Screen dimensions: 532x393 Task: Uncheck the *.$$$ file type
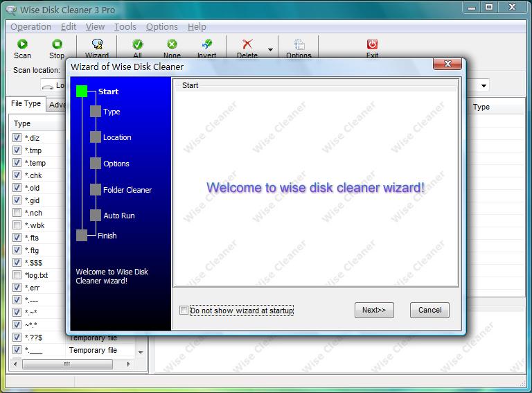point(17,262)
